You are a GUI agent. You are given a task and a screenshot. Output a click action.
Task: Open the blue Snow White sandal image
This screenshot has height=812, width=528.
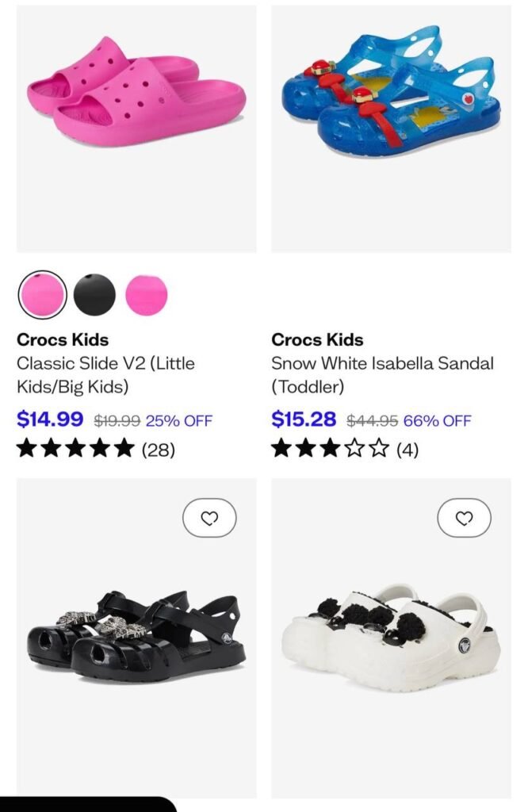coord(391,128)
